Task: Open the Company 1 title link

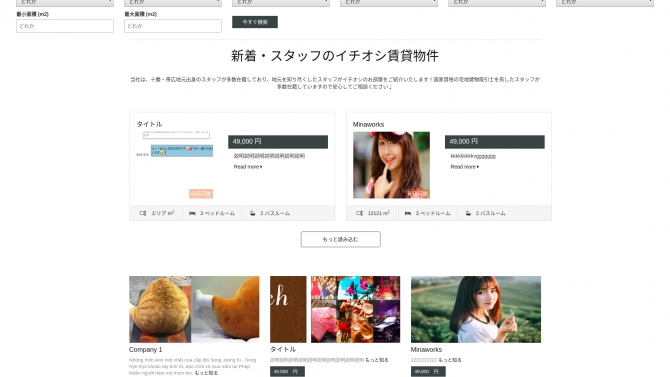Action: point(146,350)
